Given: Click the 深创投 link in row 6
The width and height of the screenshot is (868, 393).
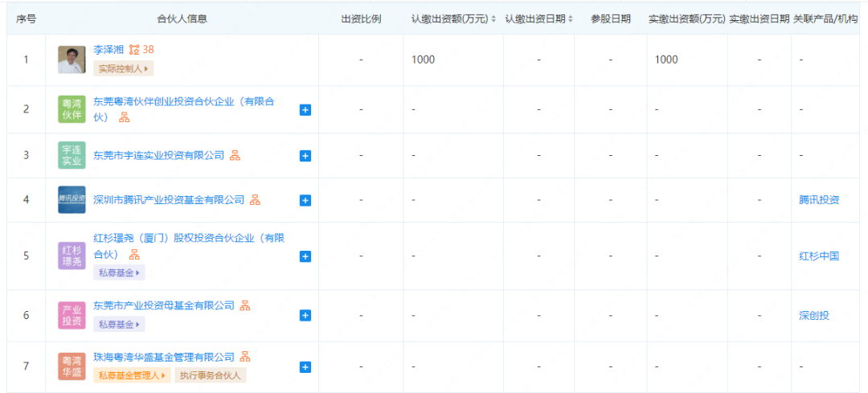Looking at the screenshot, I should click(813, 316).
